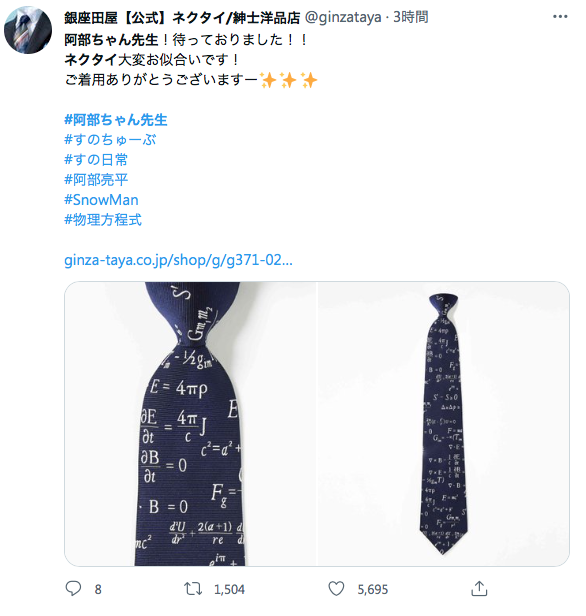Open the #阿部亮平 hashtag
586x616 pixels.
[x=96, y=180]
